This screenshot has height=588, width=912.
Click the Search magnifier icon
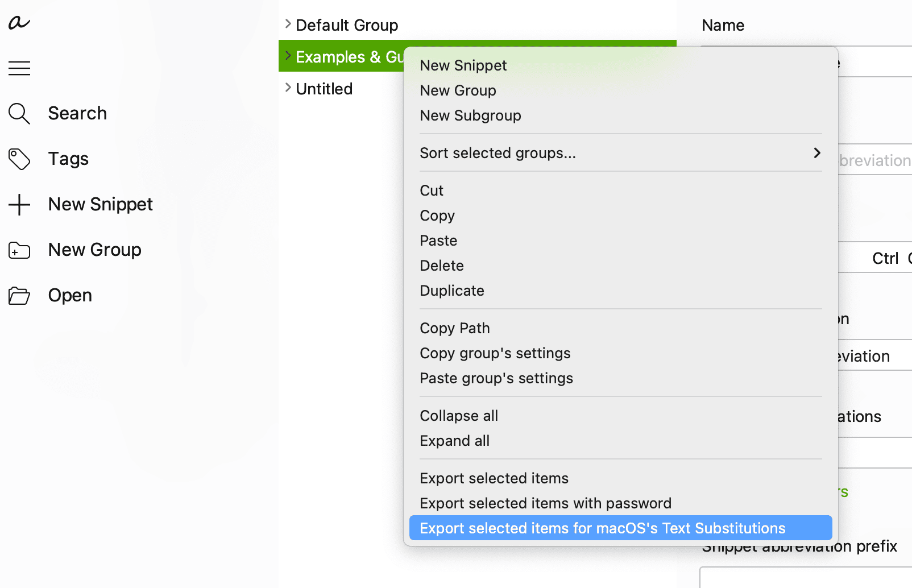pyautogui.click(x=19, y=113)
